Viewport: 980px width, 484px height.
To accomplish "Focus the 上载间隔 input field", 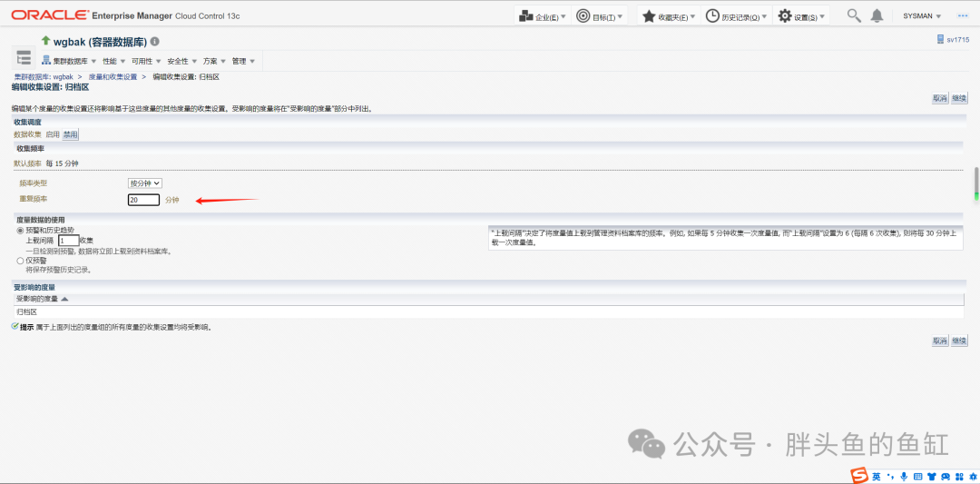I will pos(69,240).
